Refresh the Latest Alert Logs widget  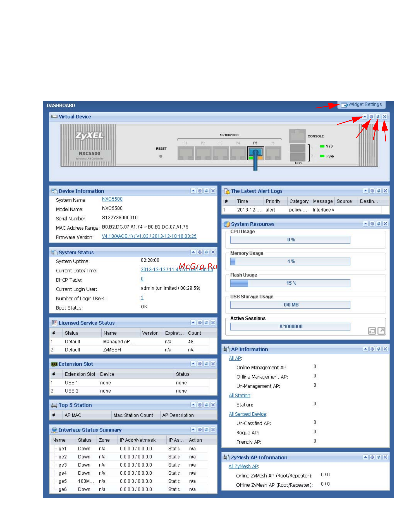pyautogui.click(x=379, y=191)
